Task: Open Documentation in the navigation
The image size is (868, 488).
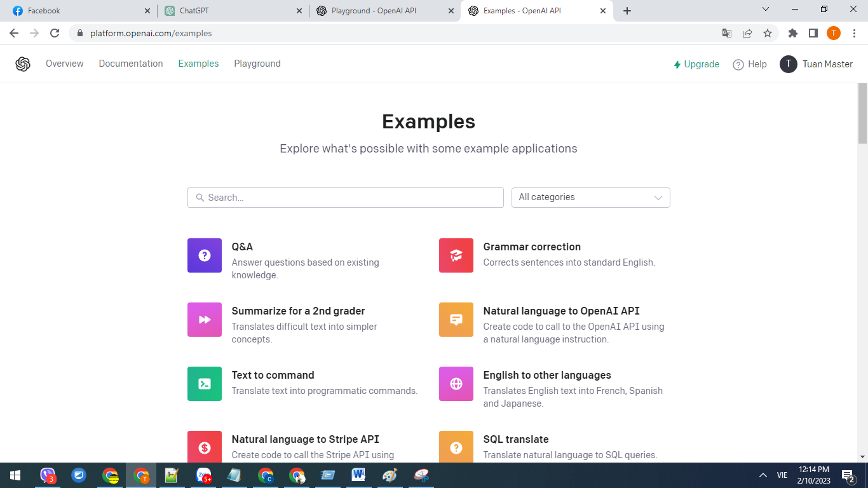Action: [x=131, y=64]
